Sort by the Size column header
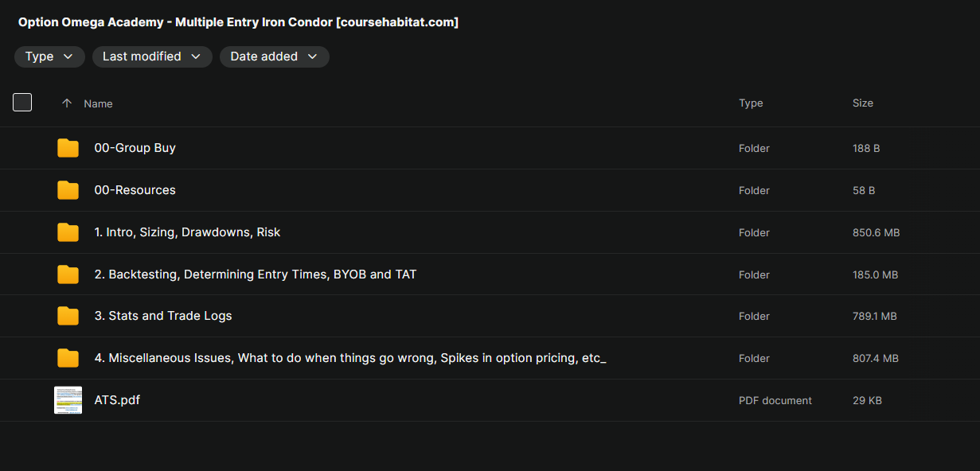The image size is (980, 471). pos(863,103)
